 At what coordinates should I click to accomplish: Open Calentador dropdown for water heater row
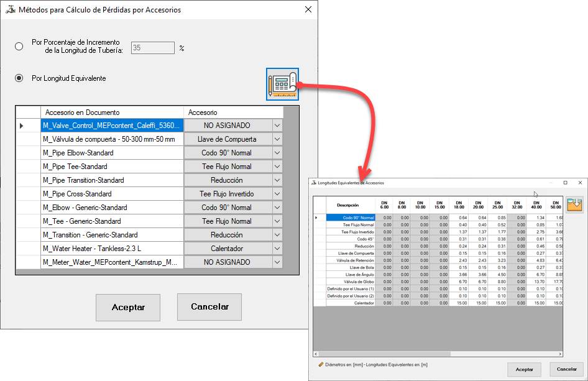(x=277, y=249)
